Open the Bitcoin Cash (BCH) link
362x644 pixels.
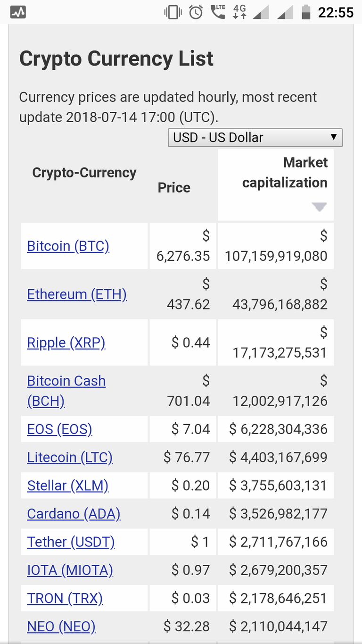(66, 391)
